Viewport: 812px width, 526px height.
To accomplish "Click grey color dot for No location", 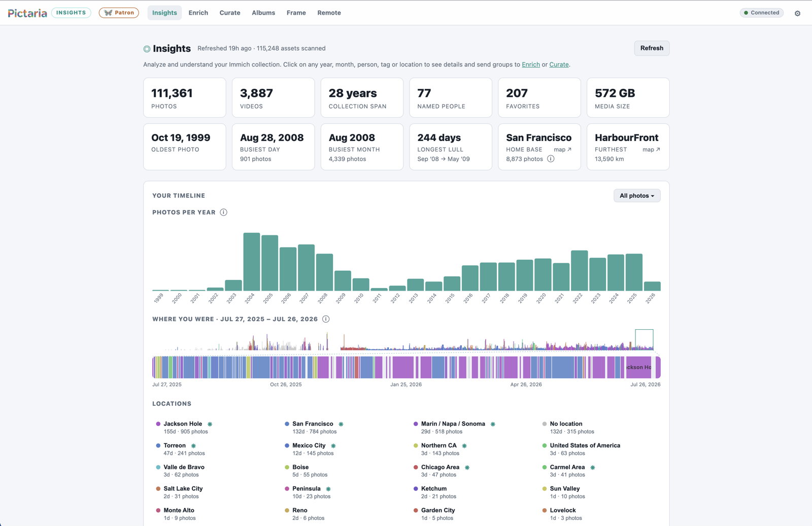I will pyautogui.click(x=545, y=424).
